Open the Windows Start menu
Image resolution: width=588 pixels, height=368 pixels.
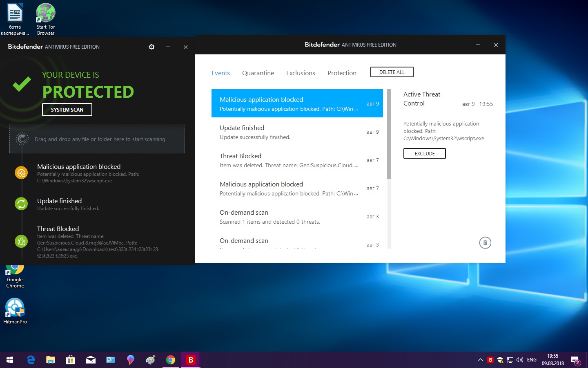[x=10, y=360]
